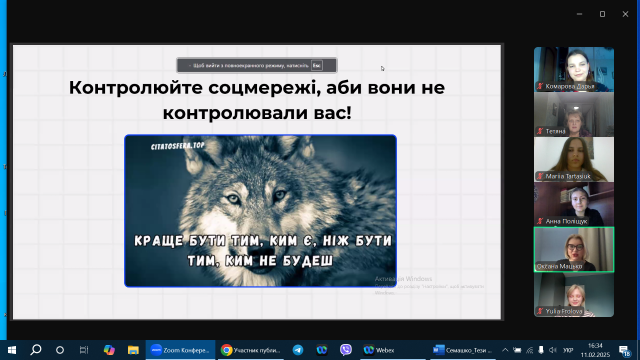
Task: Open network status tray icon
Action: point(529,350)
